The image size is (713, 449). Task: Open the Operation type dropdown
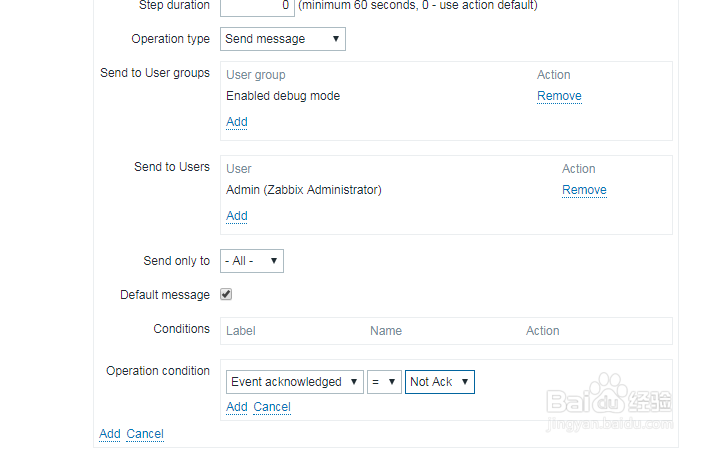click(x=282, y=39)
